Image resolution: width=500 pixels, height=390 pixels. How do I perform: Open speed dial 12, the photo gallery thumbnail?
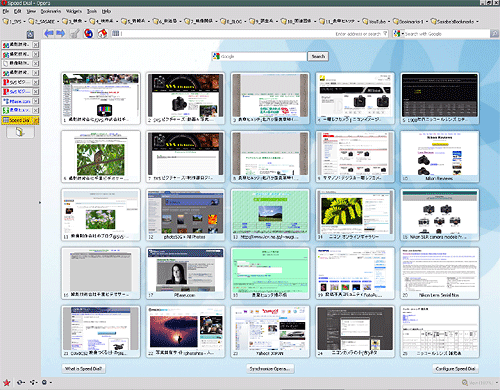185,215
